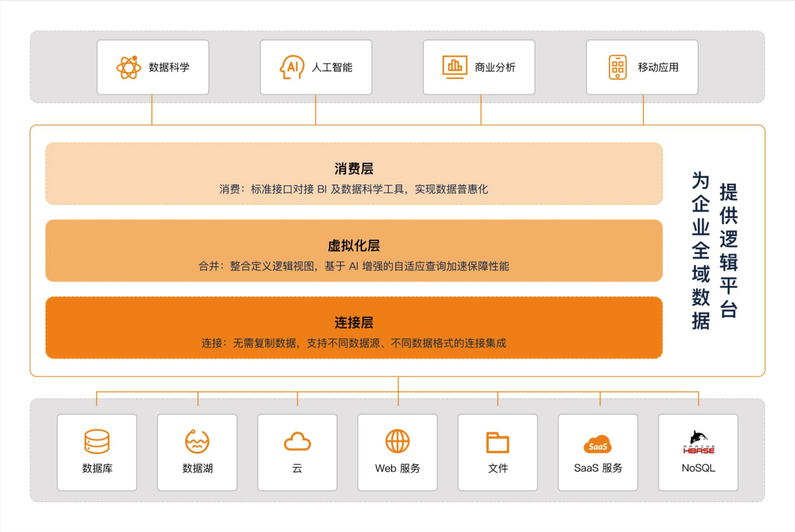795x532 pixels.
Task: Select the 数据科学 atom icon
Action: 129,66
